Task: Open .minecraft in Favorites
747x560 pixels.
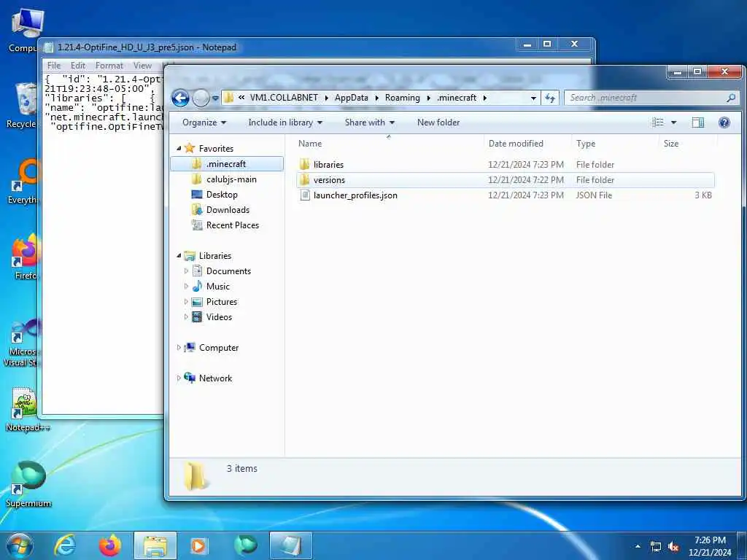Action: [x=226, y=164]
